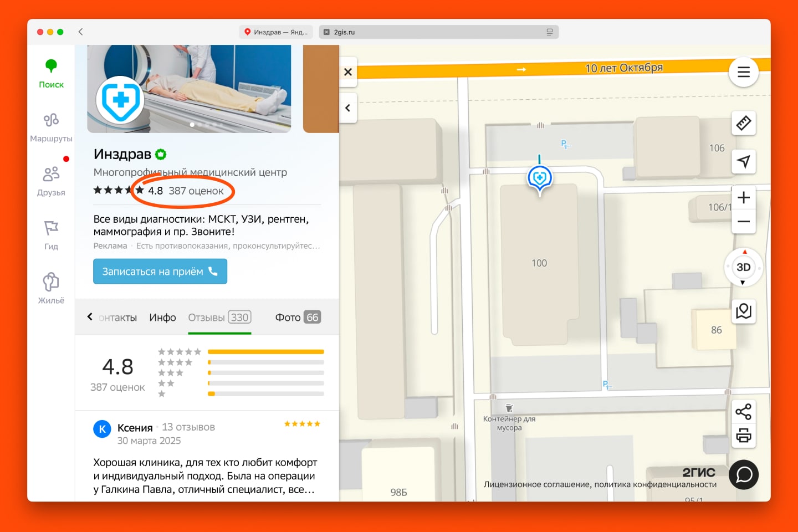Collapse the side panel with left chevron
Screen dimensions: 798x532
point(348,108)
